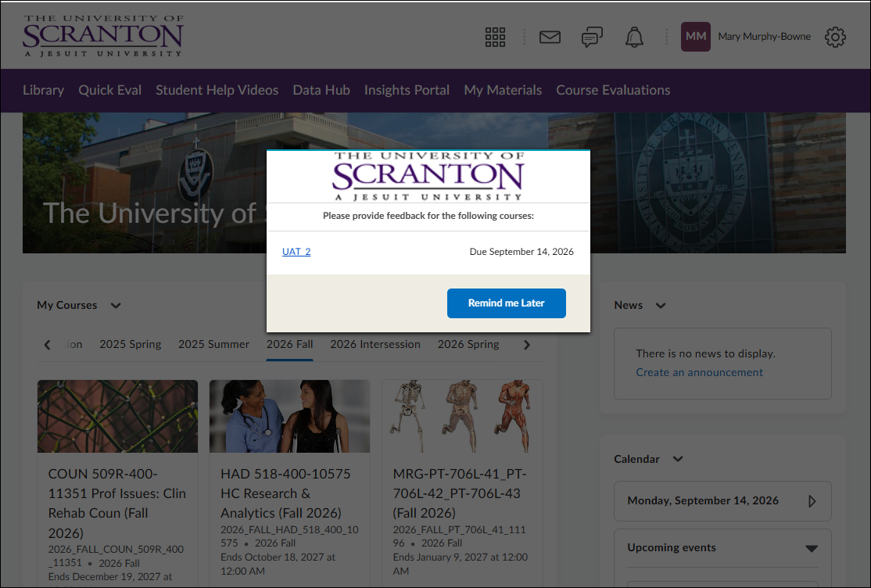Switch to the 2026 Spring tab

[468, 344]
